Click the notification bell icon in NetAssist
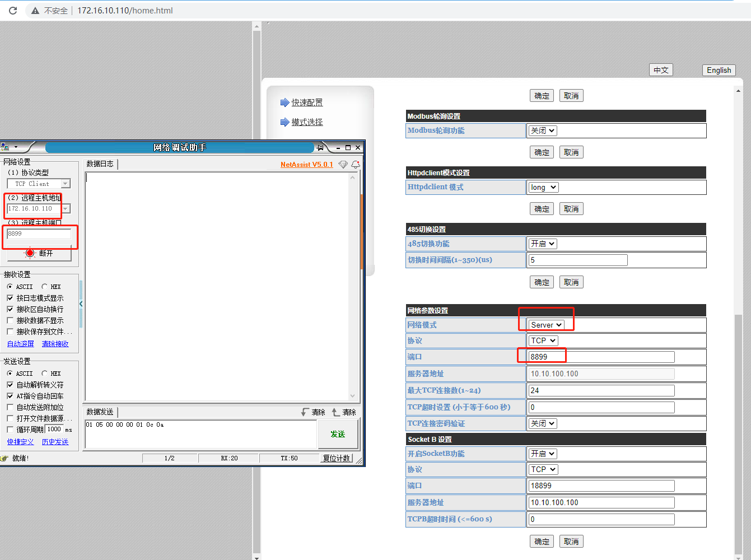Viewport: 751px width, 560px height. pyautogui.click(x=356, y=165)
